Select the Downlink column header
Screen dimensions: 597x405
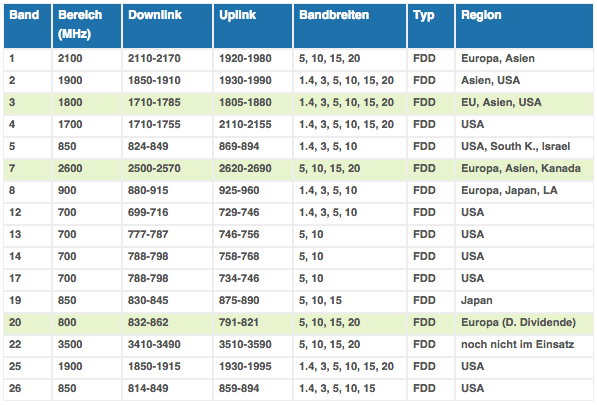point(167,26)
